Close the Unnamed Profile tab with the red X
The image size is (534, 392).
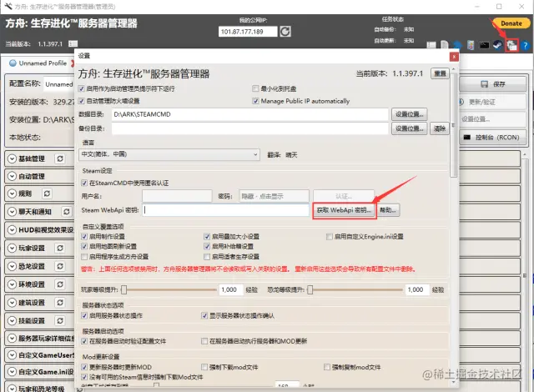(x=73, y=63)
